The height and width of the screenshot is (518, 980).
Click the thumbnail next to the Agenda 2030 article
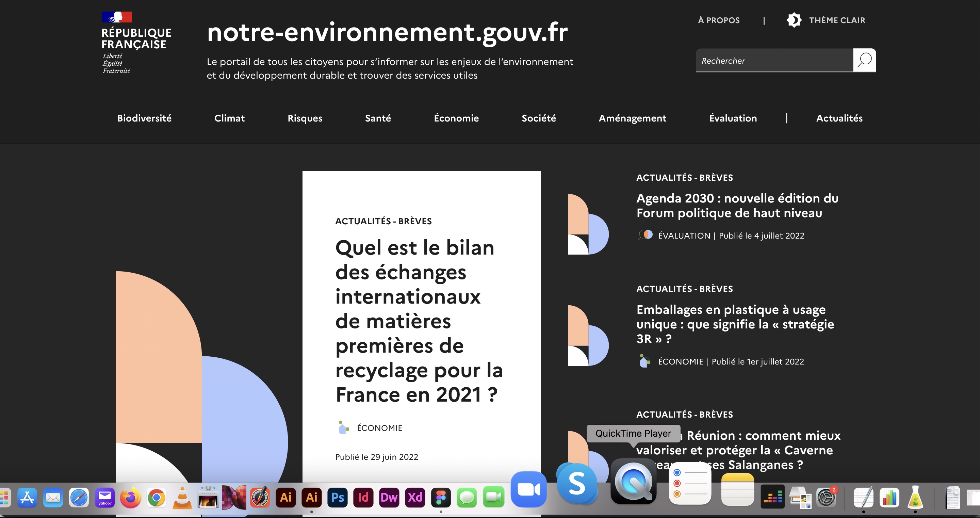[x=588, y=224]
